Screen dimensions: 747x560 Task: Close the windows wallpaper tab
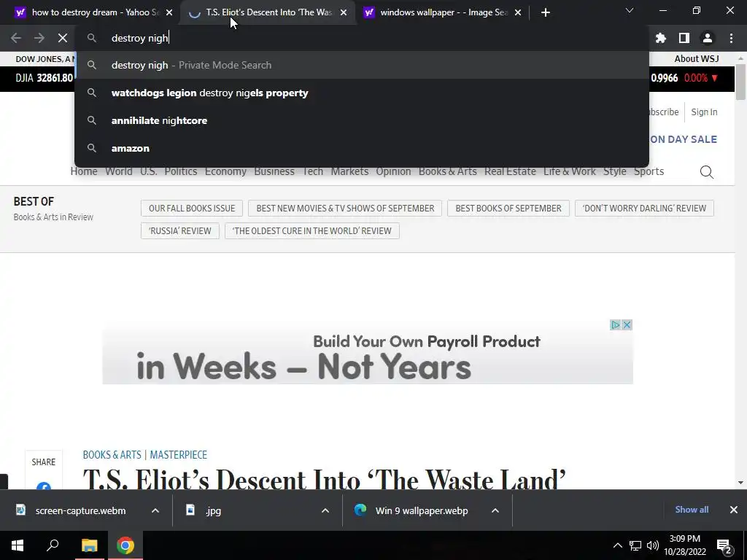pyautogui.click(x=518, y=12)
